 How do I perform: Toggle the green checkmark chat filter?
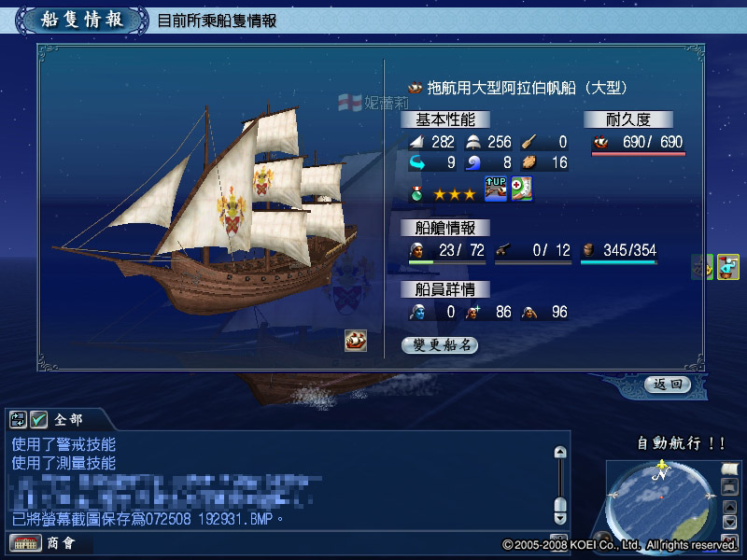[38, 419]
